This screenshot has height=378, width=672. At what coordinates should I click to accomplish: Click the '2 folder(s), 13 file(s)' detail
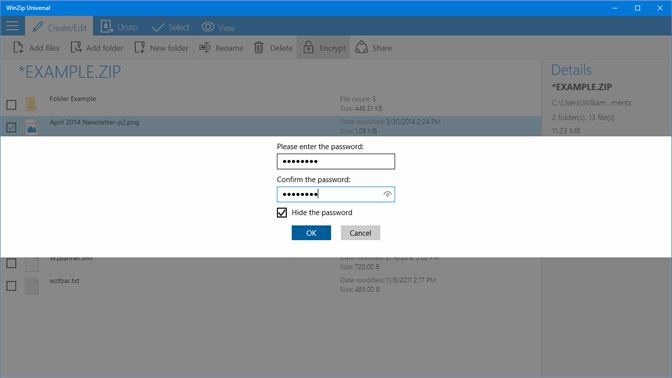pyautogui.click(x=583, y=117)
